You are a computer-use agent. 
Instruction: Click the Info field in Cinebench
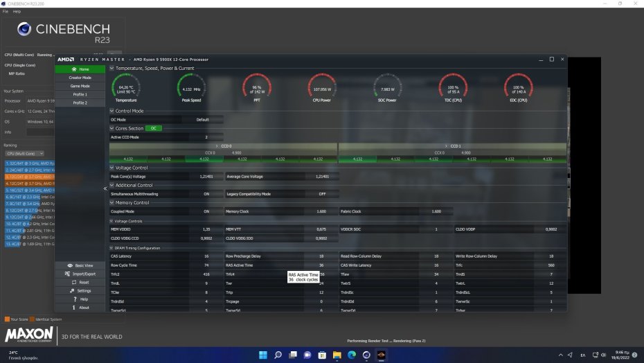(40, 132)
